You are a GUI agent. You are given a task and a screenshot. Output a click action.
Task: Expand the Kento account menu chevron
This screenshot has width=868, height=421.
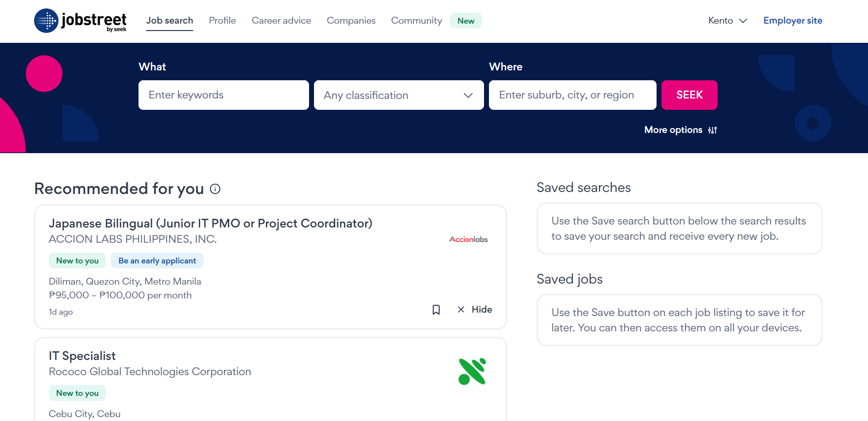[x=743, y=21]
